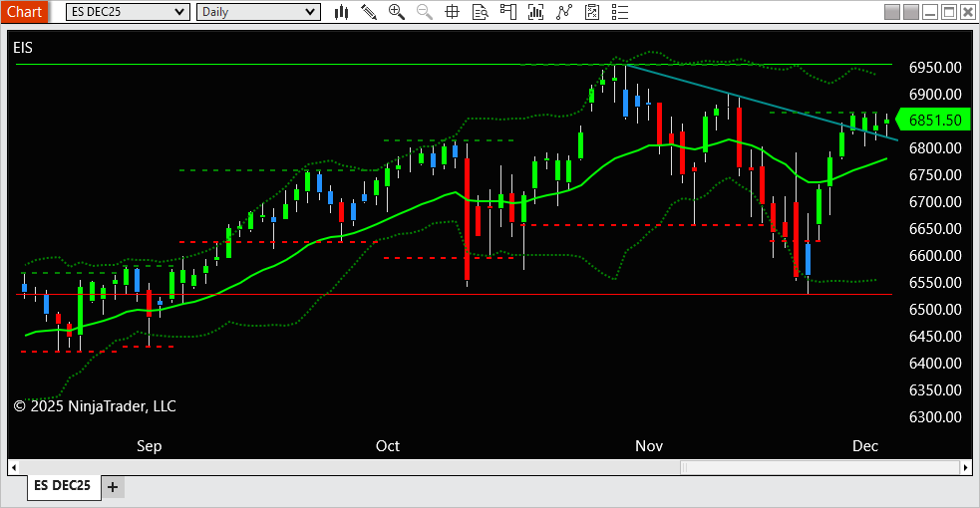980x508 pixels.
Task: Click the 6500.00 price axis label
Action: tap(935, 310)
